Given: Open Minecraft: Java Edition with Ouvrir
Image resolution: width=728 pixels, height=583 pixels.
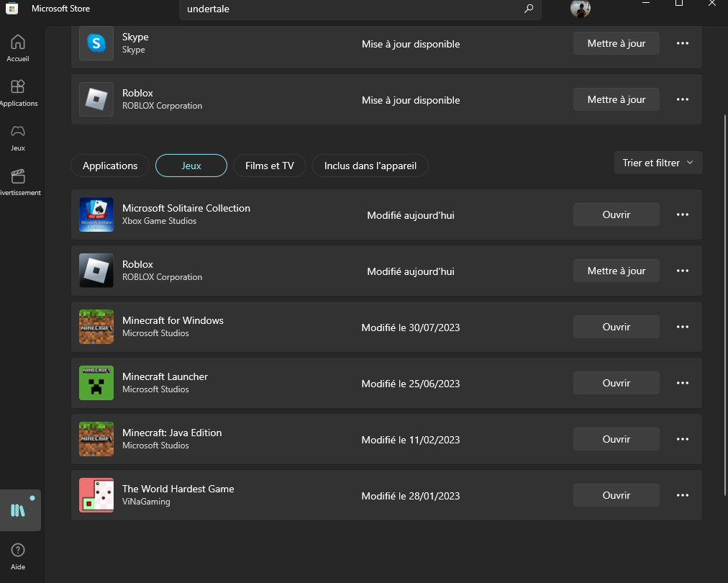Looking at the screenshot, I should [x=616, y=440].
